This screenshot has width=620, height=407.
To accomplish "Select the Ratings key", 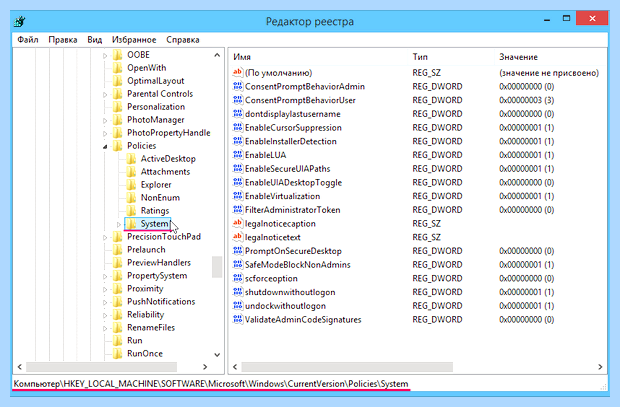I will coord(155,210).
